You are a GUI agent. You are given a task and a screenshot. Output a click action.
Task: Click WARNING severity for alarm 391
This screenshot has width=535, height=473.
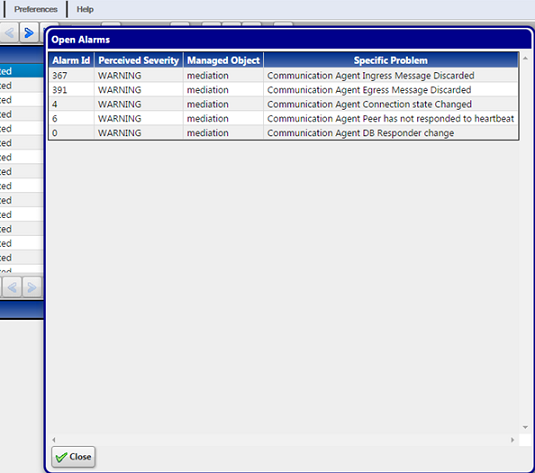[119, 90]
